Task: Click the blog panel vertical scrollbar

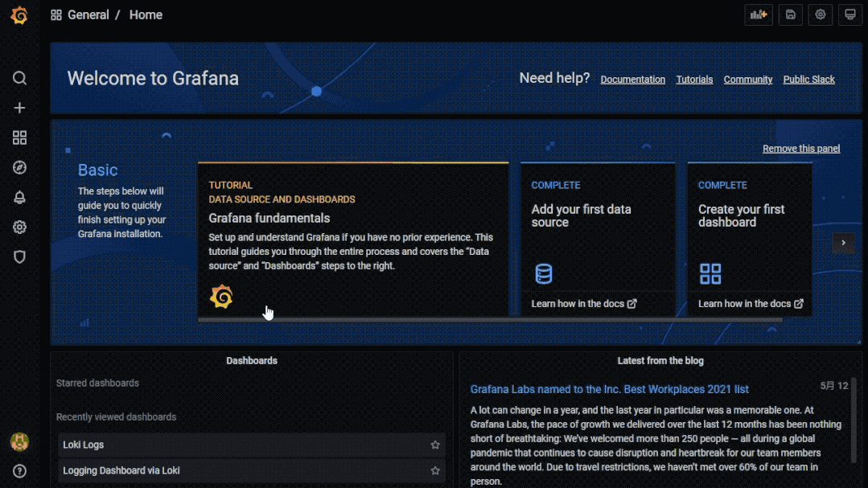Action: [854, 420]
